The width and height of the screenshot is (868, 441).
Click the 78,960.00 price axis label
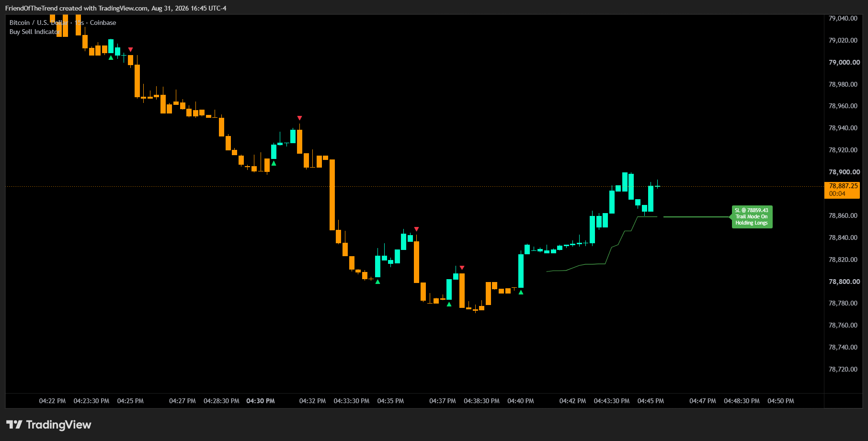pyautogui.click(x=843, y=106)
